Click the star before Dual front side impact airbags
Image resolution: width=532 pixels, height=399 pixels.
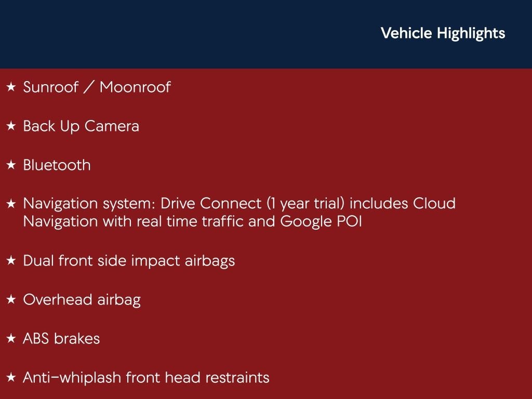click(x=11, y=261)
